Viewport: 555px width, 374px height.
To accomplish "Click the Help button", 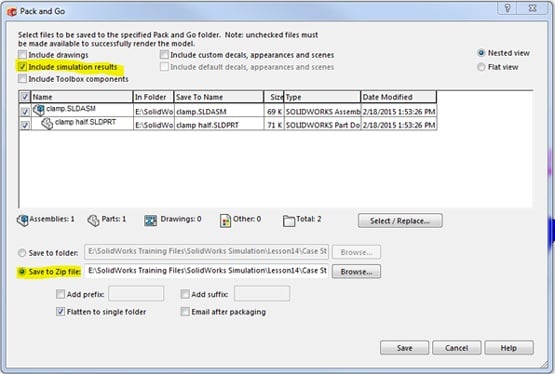I will (x=509, y=348).
